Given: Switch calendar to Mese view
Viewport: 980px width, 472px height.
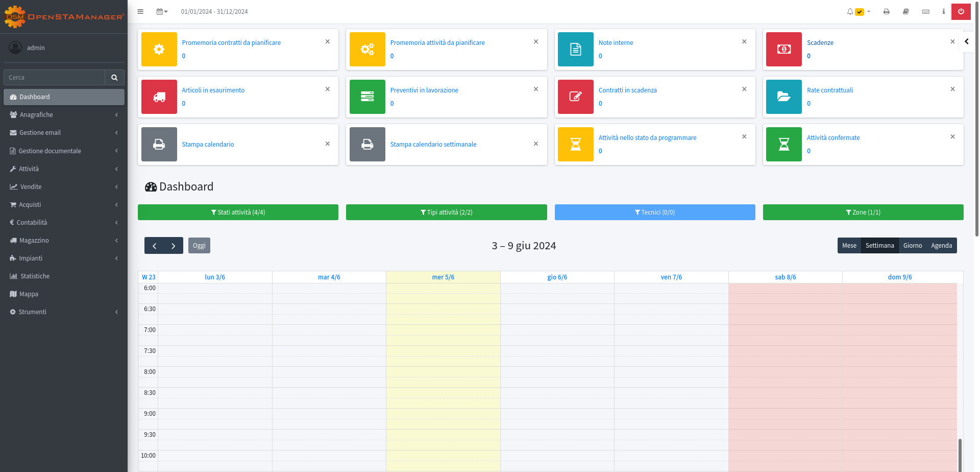Looking at the screenshot, I should point(849,246).
